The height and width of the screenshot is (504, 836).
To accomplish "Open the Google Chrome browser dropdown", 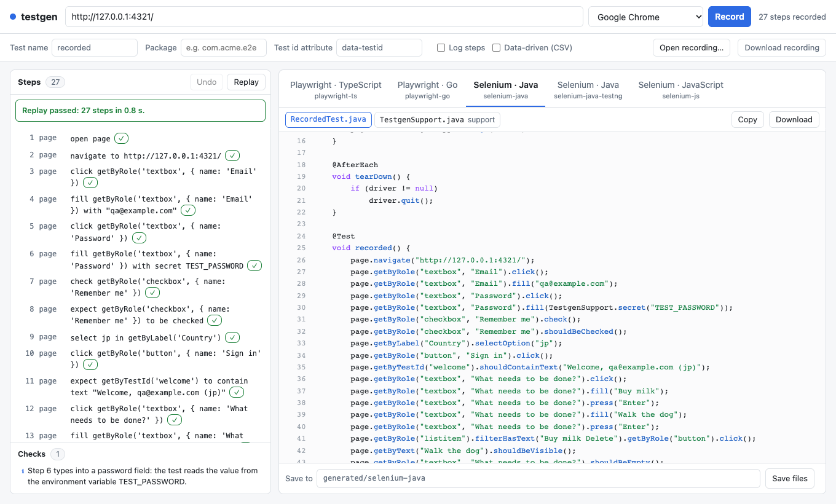I will 645,17.
